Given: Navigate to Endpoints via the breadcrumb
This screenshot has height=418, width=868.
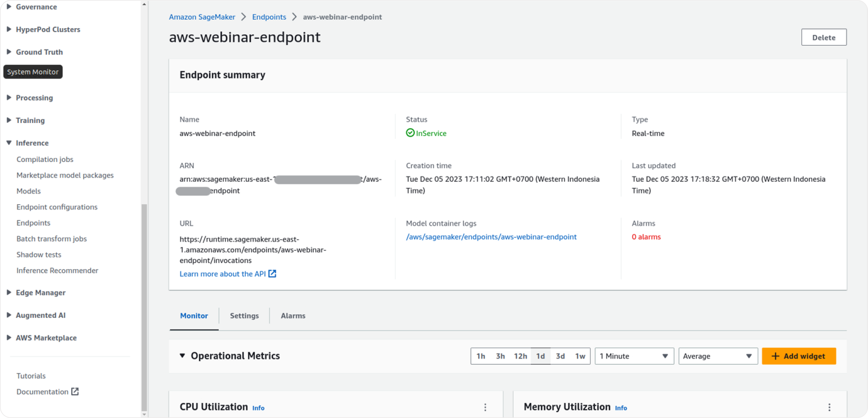Looking at the screenshot, I should click(269, 17).
